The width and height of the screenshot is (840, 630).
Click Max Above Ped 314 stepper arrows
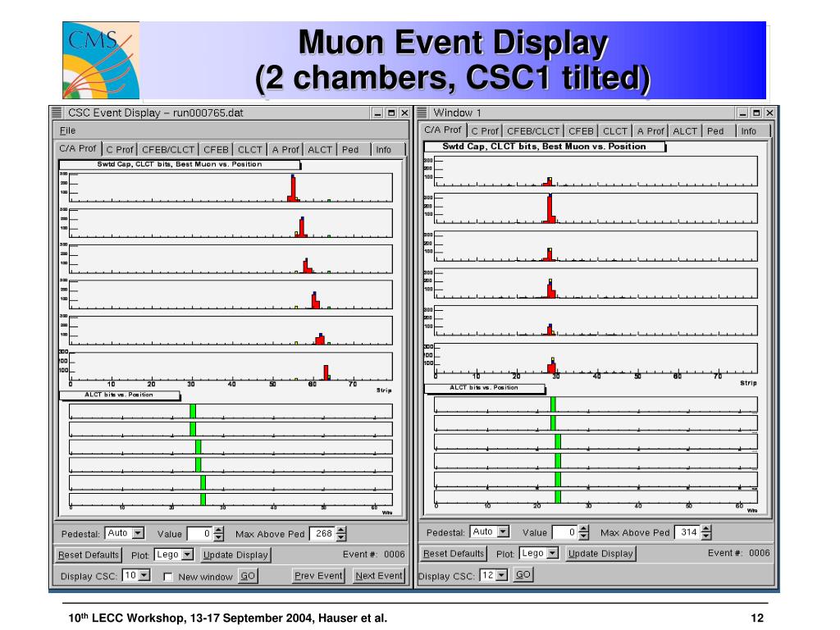tap(706, 532)
